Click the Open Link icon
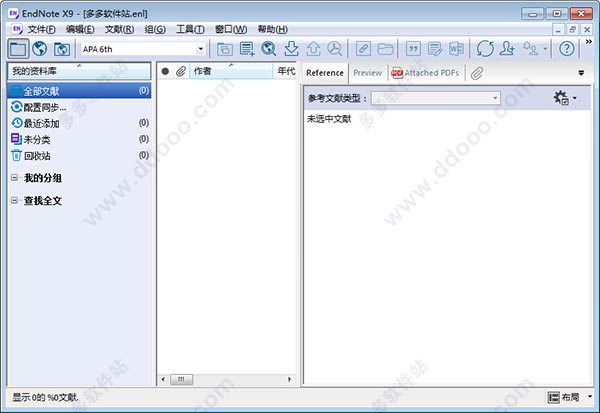 [x=363, y=49]
